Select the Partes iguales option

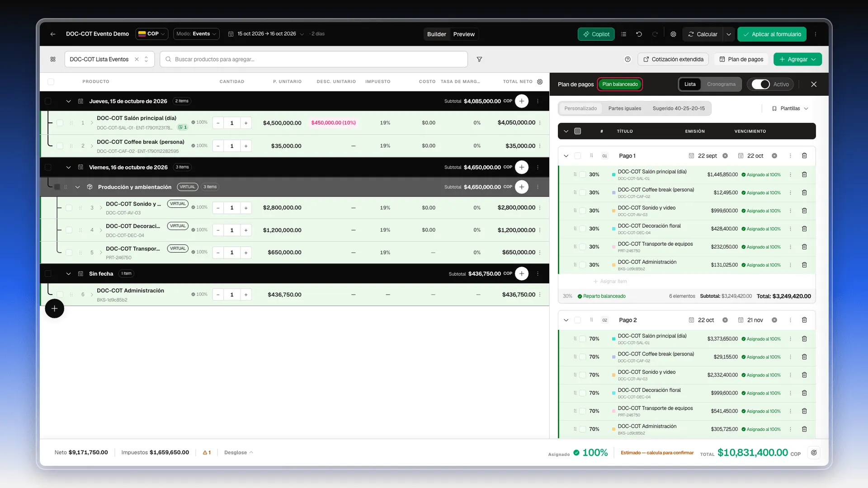pyautogui.click(x=624, y=108)
